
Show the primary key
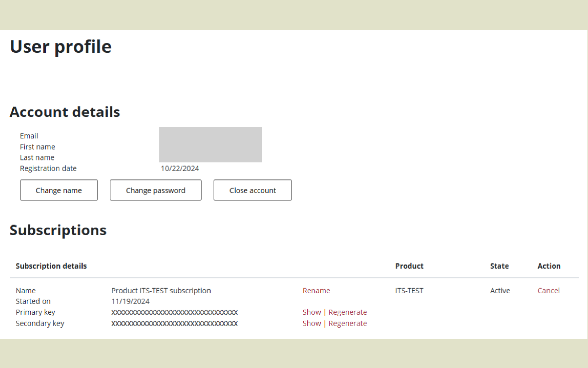point(312,312)
